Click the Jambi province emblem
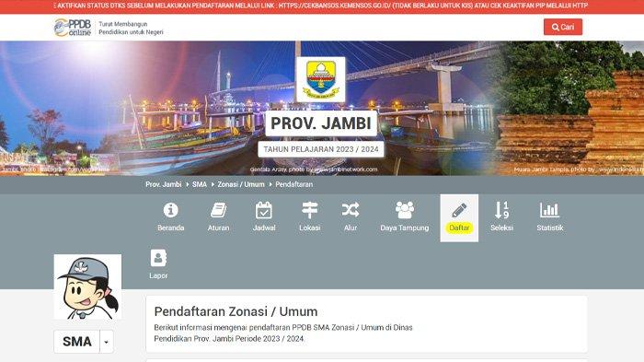Screen dimensions: 644x362 321,79
